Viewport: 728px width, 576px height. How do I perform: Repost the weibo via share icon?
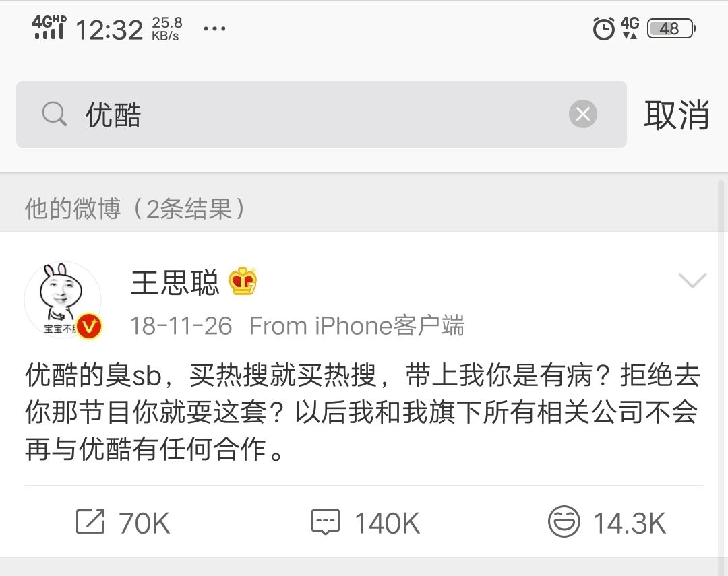pos(90,521)
